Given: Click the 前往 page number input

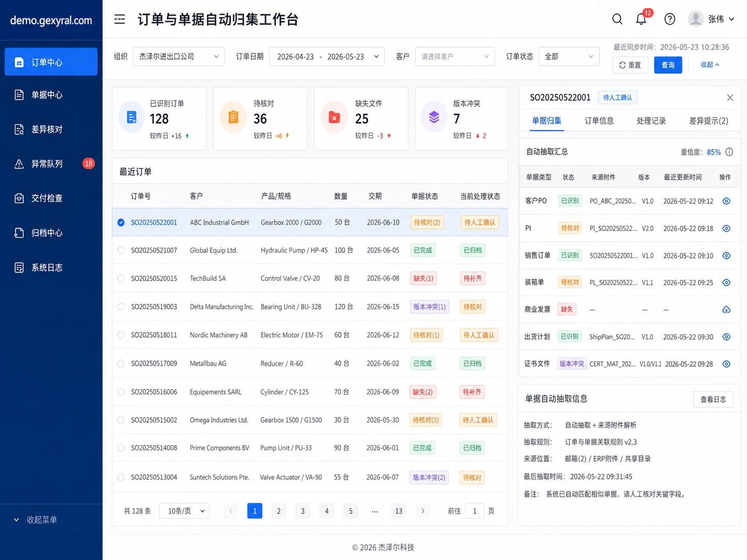Looking at the screenshot, I should click(x=475, y=511).
